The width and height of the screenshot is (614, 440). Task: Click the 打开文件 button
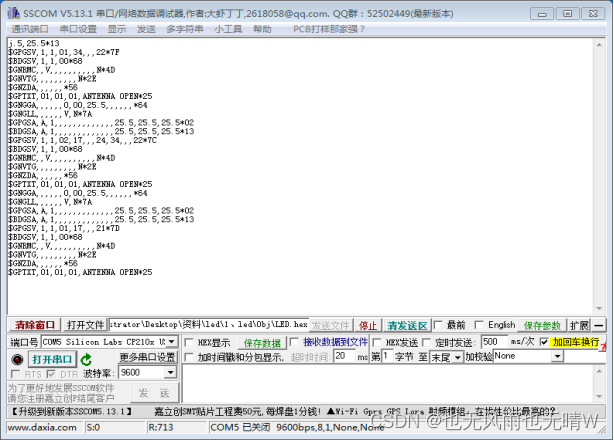[85, 325]
